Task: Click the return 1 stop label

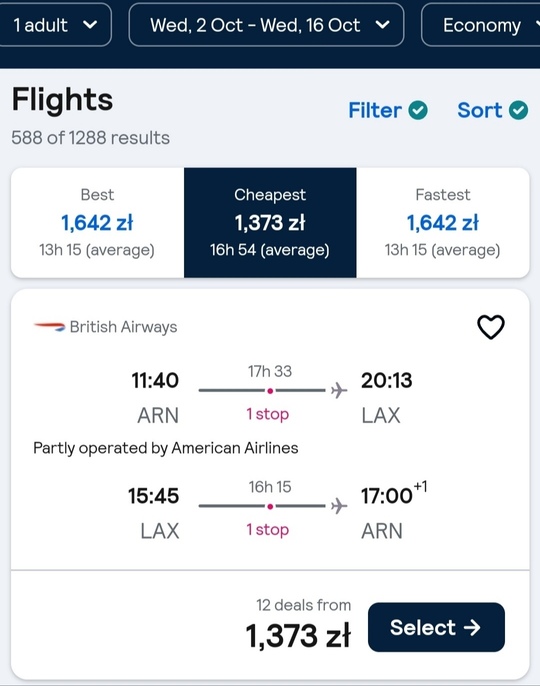Action: [267, 530]
